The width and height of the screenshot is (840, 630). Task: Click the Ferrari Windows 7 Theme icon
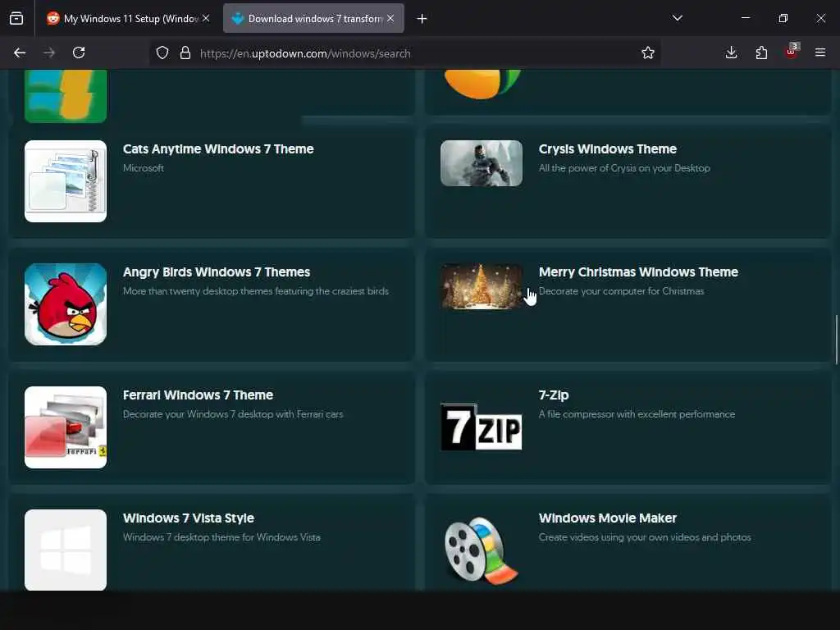tap(66, 427)
